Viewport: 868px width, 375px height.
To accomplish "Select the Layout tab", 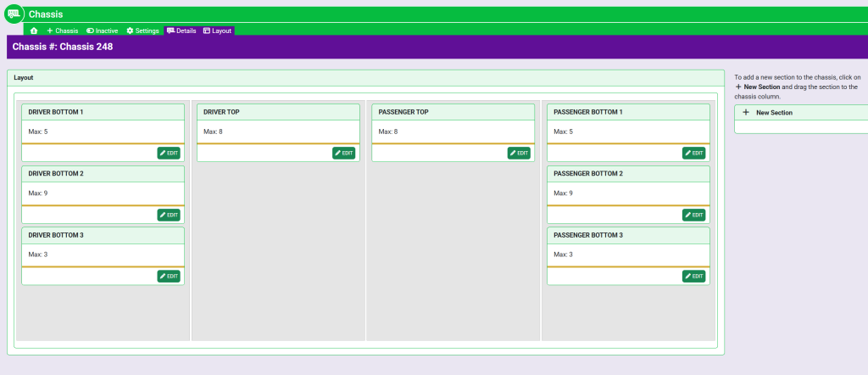I will tap(217, 31).
